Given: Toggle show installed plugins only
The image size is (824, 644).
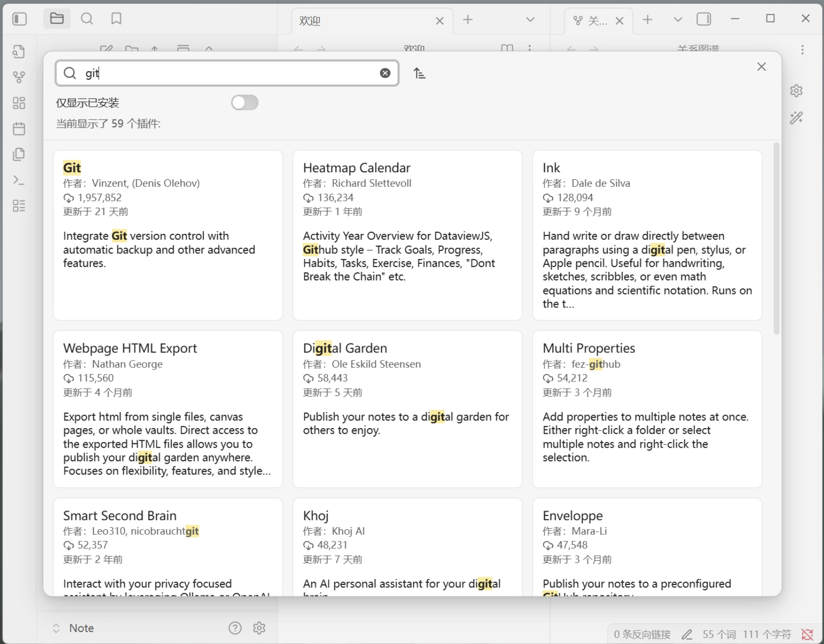Looking at the screenshot, I should (244, 103).
